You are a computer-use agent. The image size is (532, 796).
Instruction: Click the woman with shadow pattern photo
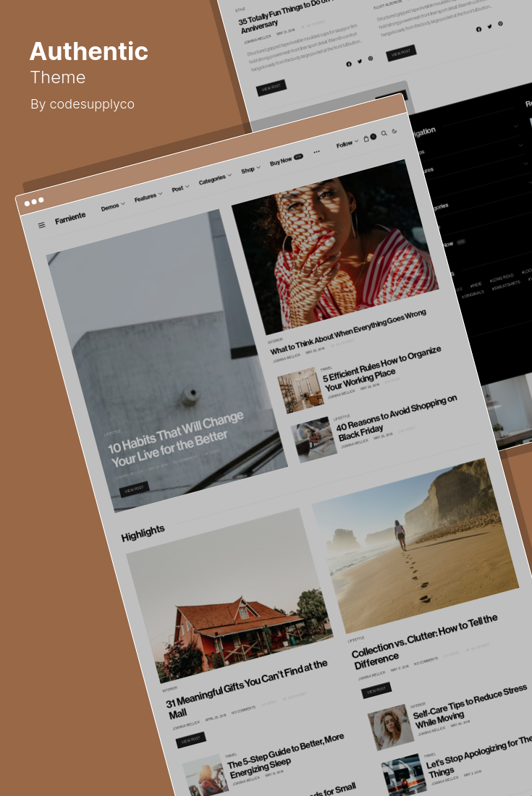[335, 247]
